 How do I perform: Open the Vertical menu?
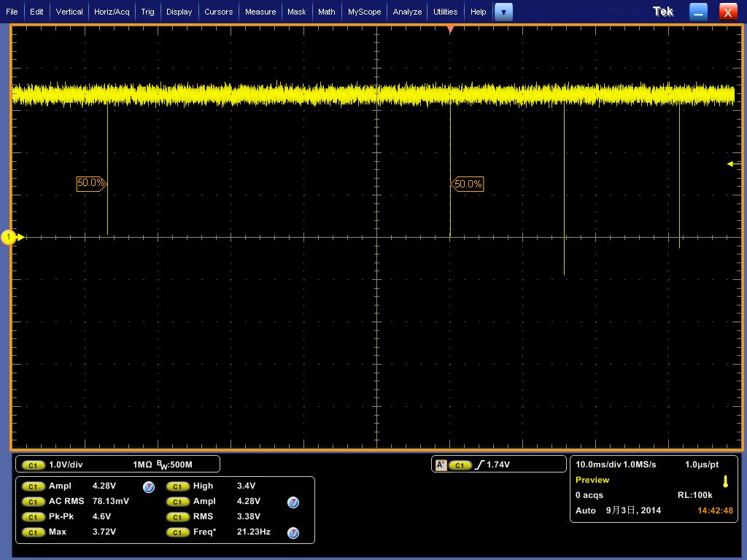point(69,12)
